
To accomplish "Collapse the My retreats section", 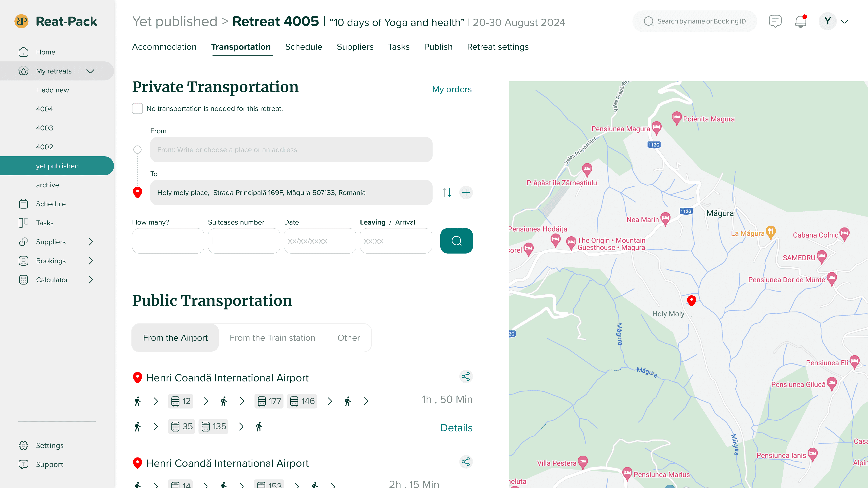I will coord(90,71).
